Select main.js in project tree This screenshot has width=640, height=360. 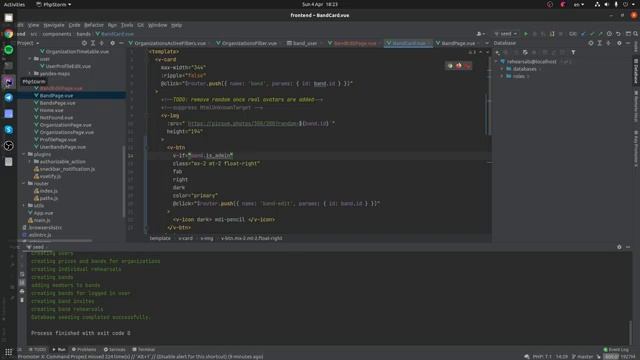pyautogui.click(x=42, y=220)
